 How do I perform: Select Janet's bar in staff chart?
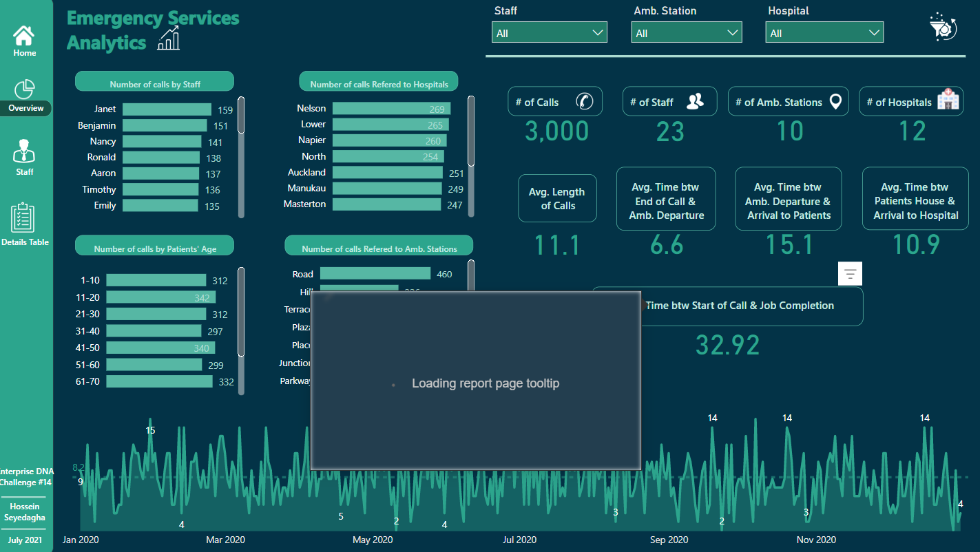166,109
